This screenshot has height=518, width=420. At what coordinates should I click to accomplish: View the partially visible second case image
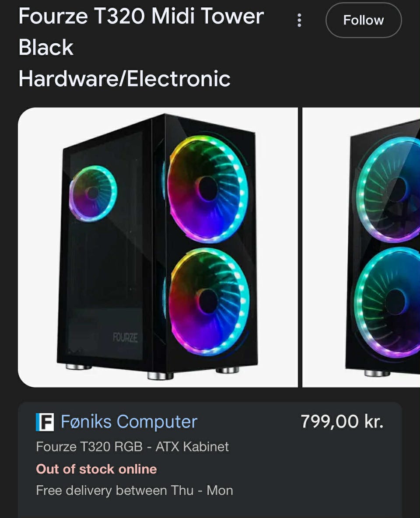click(361, 247)
